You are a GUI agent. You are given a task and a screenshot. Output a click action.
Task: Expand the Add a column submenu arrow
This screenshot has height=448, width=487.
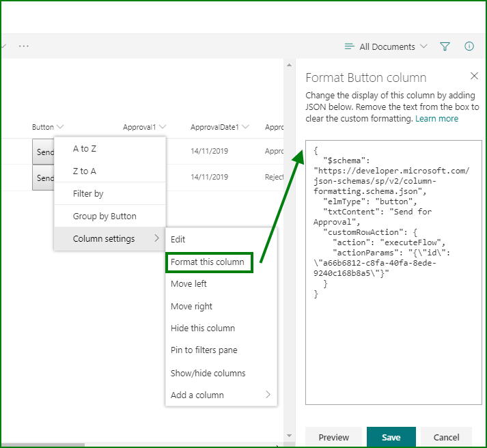(x=268, y=395)
